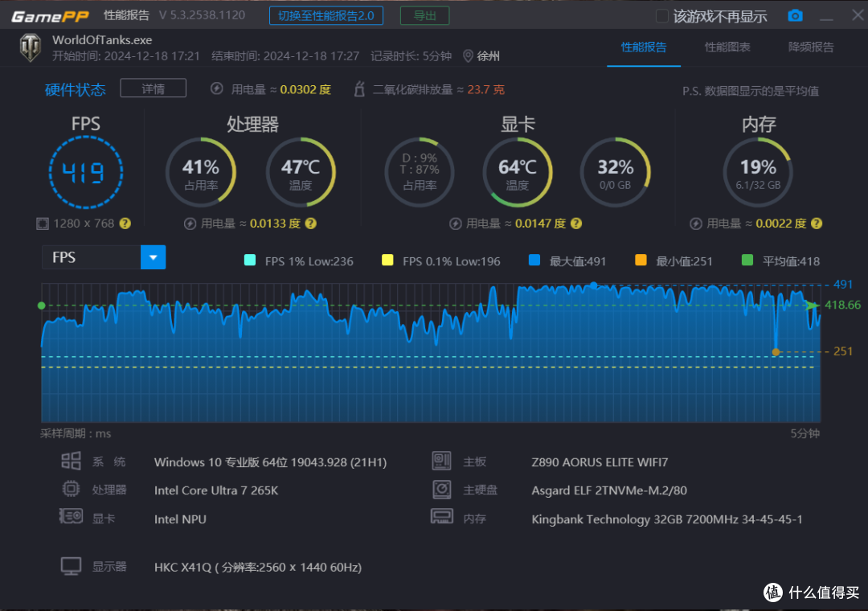Click the power icon under the memory gauge
Screen dimensions: 868x611
coord(696,223)
